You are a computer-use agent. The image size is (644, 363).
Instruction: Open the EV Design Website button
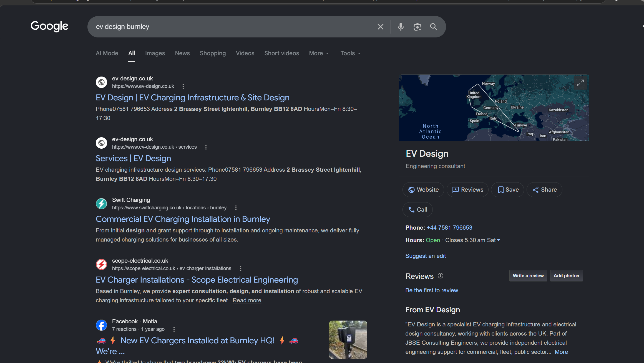pyautogui.click(x=423, y=190)
